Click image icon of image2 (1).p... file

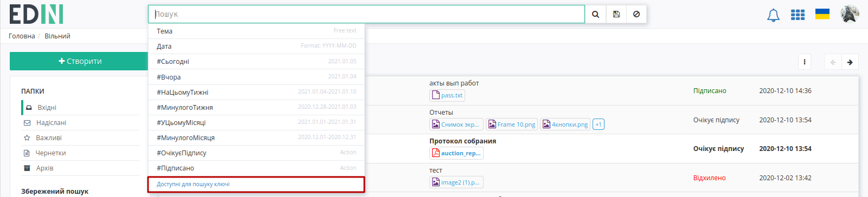tap(435, 182)
